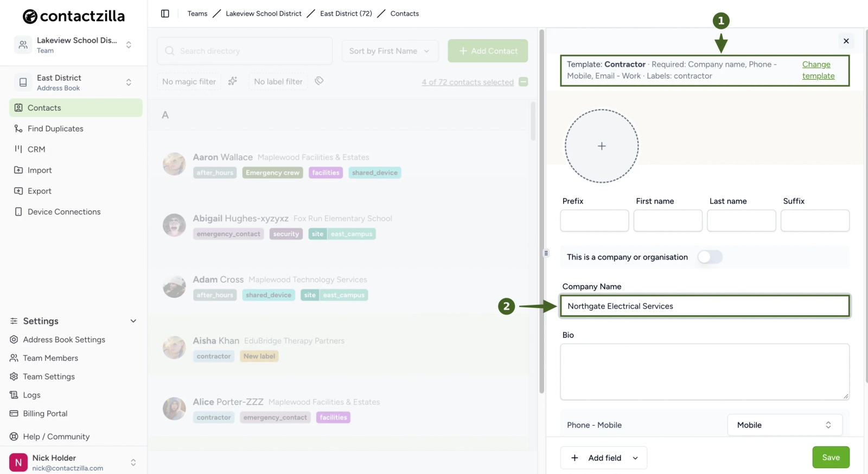Click the Change template link

pos(818,70)
